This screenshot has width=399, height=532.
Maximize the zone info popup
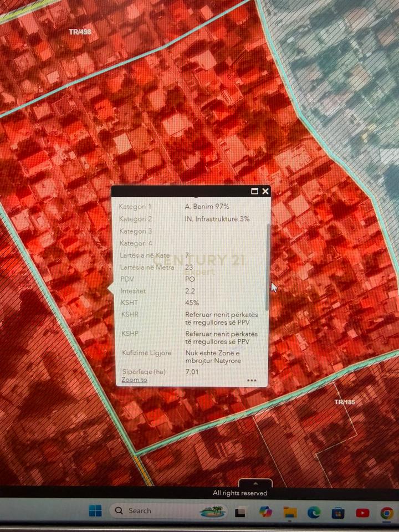[x=254, y=191]
